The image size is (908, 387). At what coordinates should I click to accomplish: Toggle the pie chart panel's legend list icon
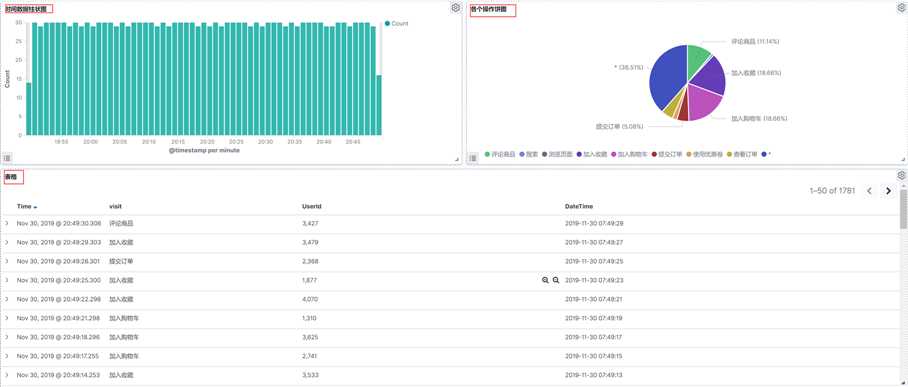click(474, 158)
